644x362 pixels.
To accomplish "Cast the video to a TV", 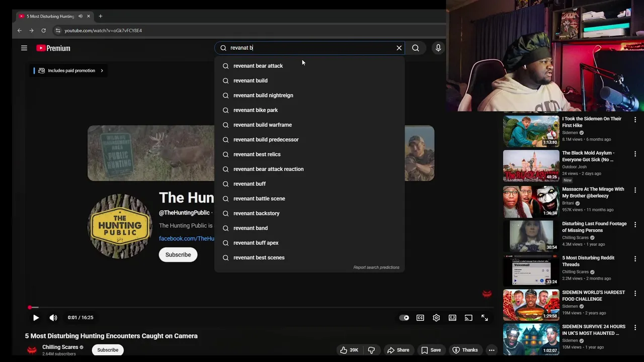I will point(468,318).
